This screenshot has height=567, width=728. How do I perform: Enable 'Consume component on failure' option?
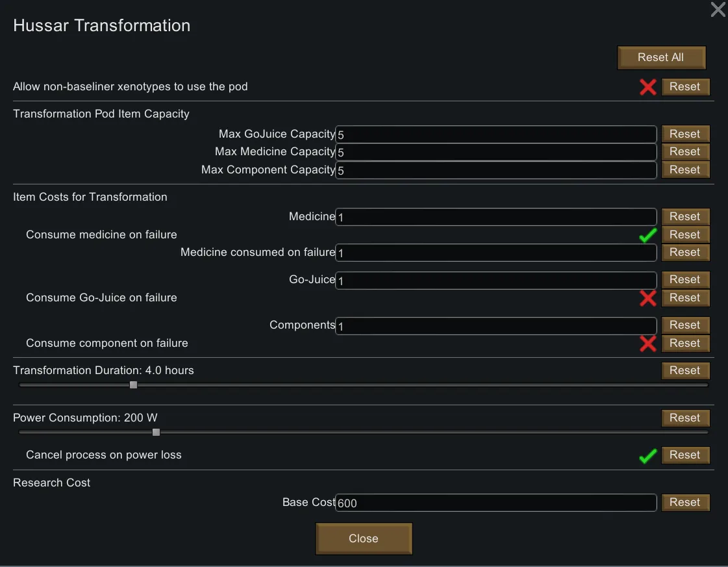[x=647, y=344]
